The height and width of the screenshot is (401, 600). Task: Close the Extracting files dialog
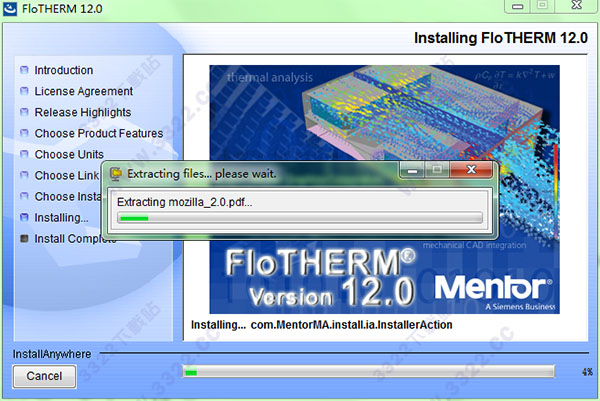[x=471, y=170]
